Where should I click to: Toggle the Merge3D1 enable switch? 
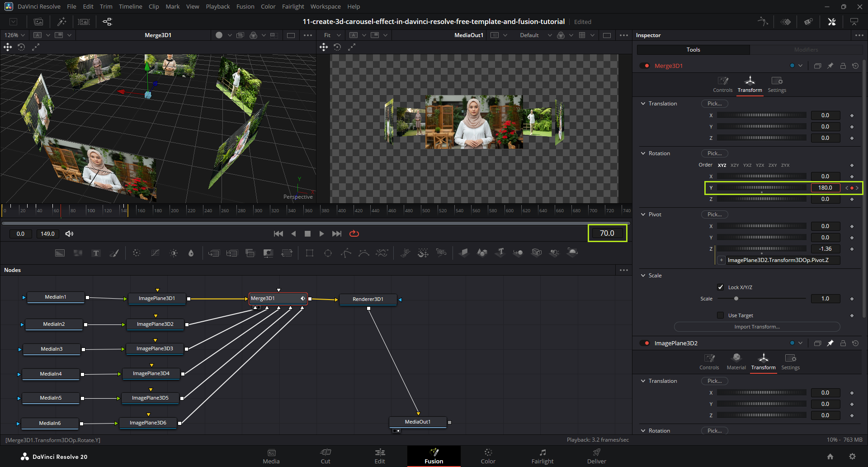[644, 66]
